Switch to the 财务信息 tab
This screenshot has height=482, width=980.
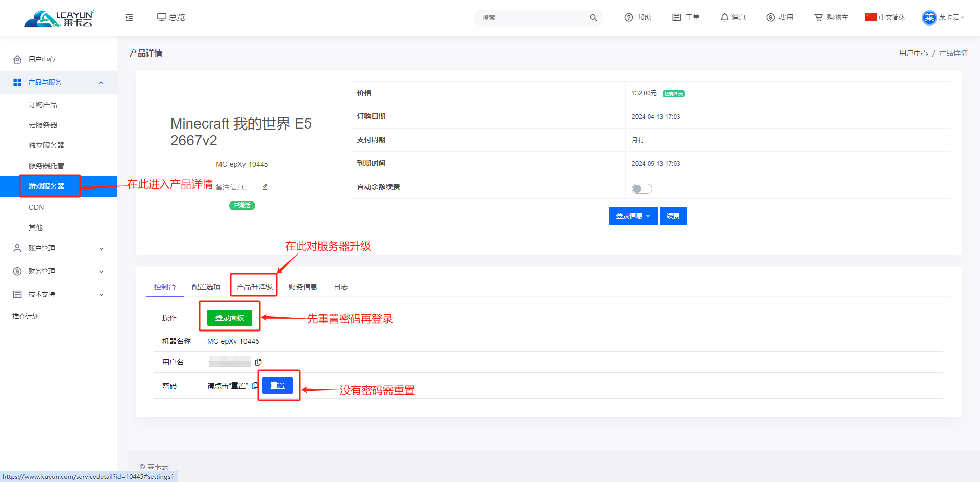coord(303,287)
